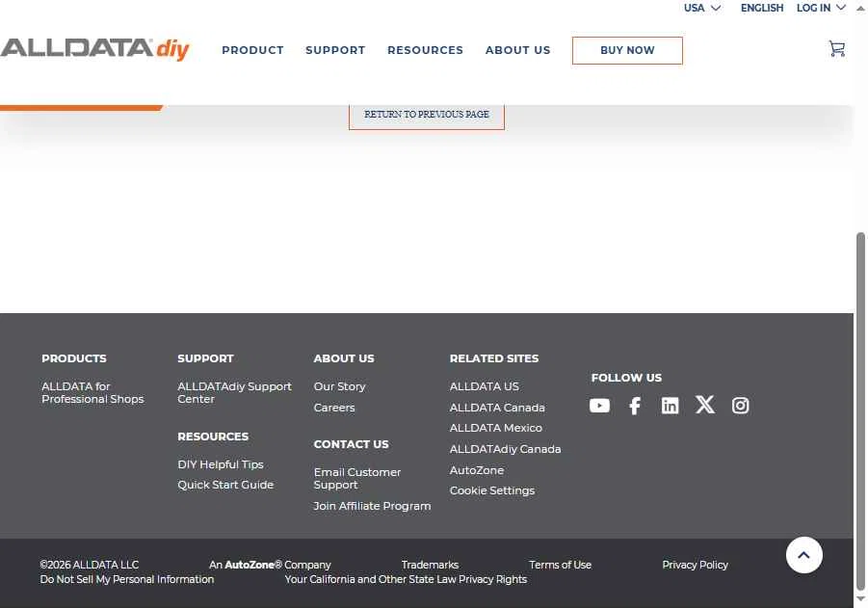Open the Careers link
The height and width of the screenshot is (608, 868).
point(333,407)
